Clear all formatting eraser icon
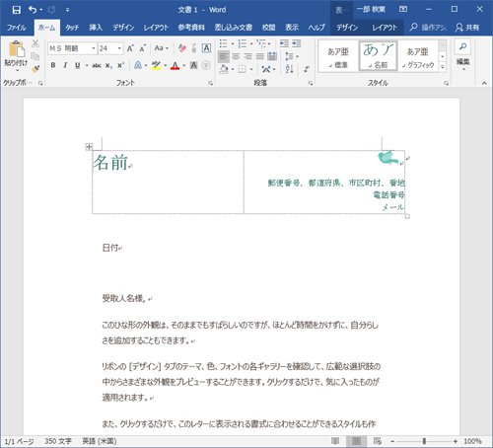The height and width of the screenshot is (448, 493). coord(182,48)
